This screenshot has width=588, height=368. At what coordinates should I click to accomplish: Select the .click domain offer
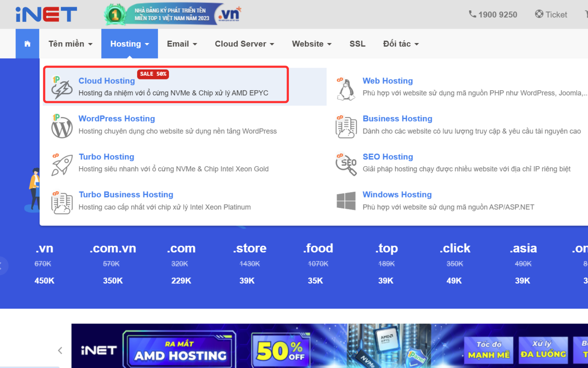coord(455,264)
